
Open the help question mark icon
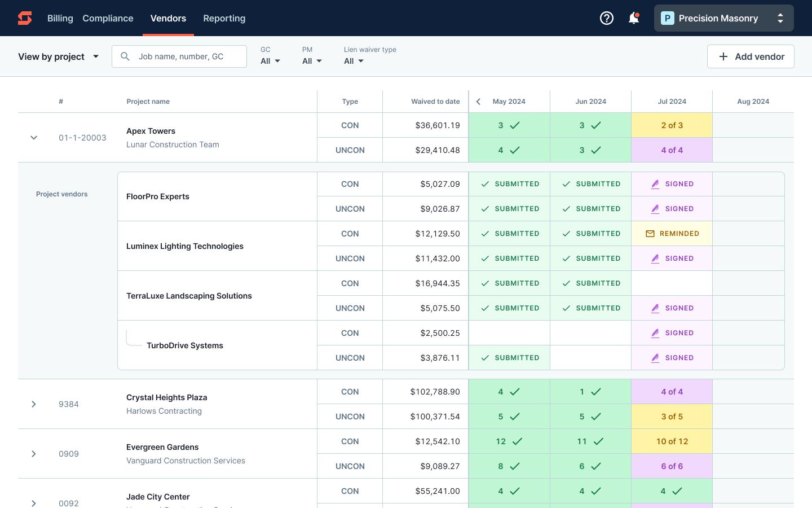tap(607, 18)
